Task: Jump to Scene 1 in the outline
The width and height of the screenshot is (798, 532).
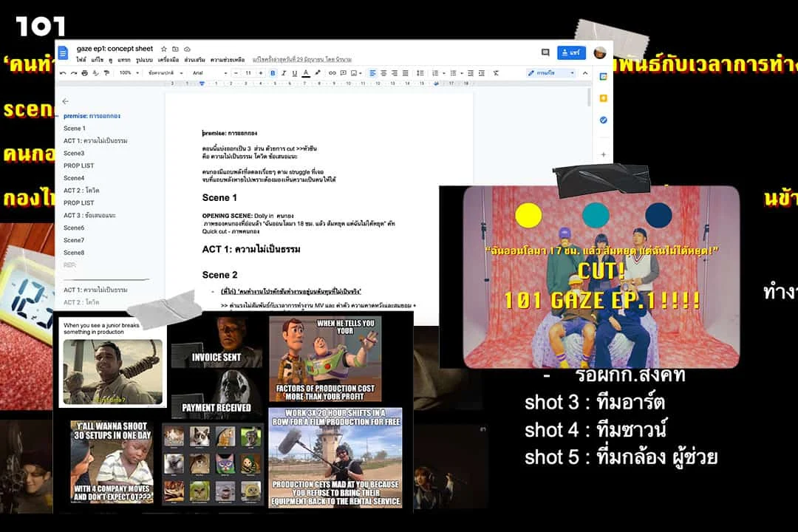Action: (74, 129)
